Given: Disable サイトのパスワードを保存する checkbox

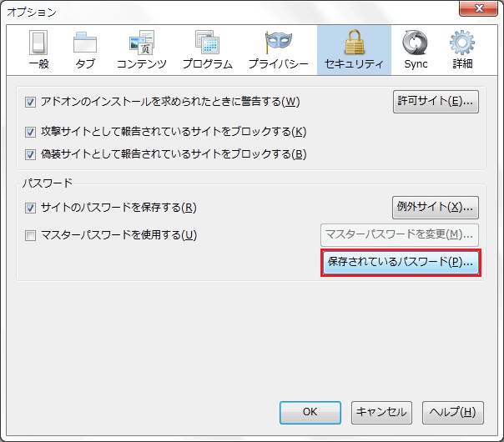Looking at the screenshot, I should (31, 208).
